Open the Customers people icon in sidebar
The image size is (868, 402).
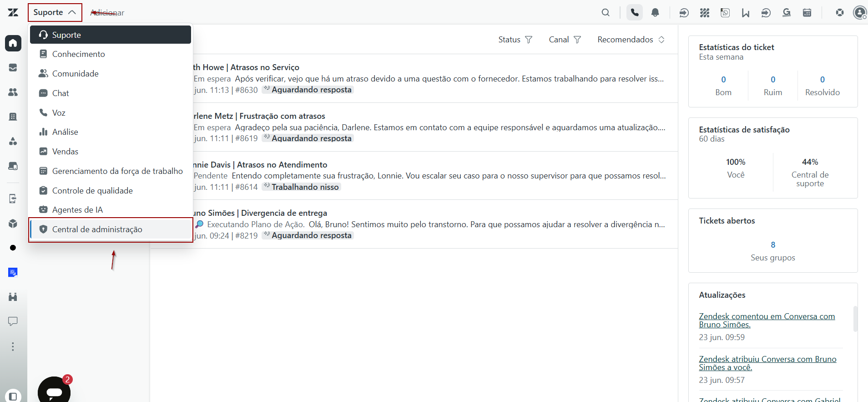pos(13,92)
